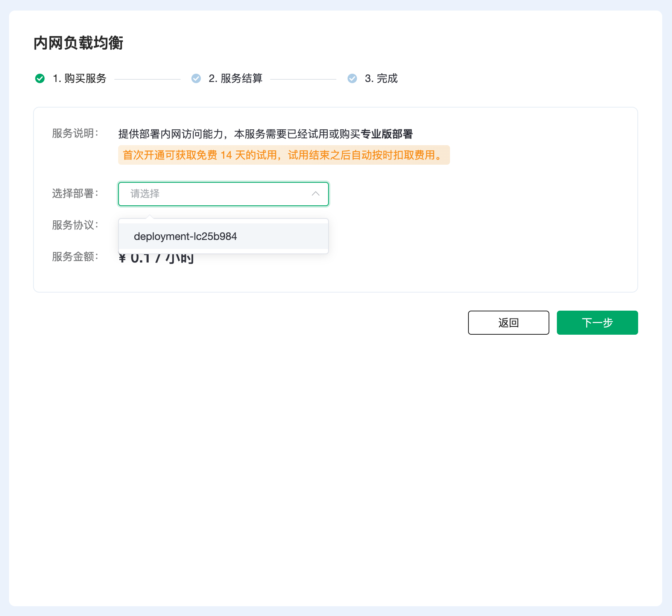672x616 pixels.
Task: Go to the 1. 购买服务 step label
Action: tap(80, 78)
